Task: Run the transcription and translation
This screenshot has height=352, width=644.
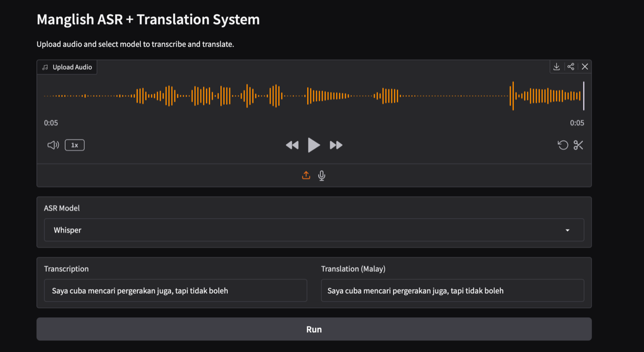Action: [314, 329]
